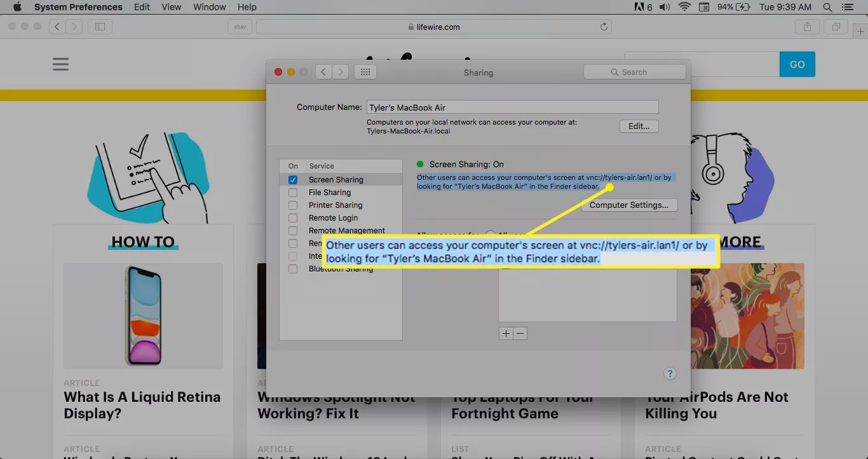Click the Lifewire site search box
This screenshot has width=868, height=459.
(702, 64)
